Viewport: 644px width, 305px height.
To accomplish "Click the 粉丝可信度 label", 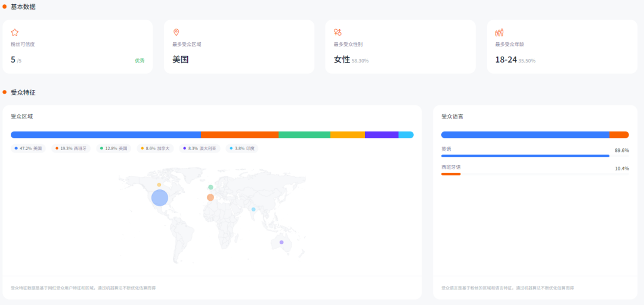I will pos(23,44).
